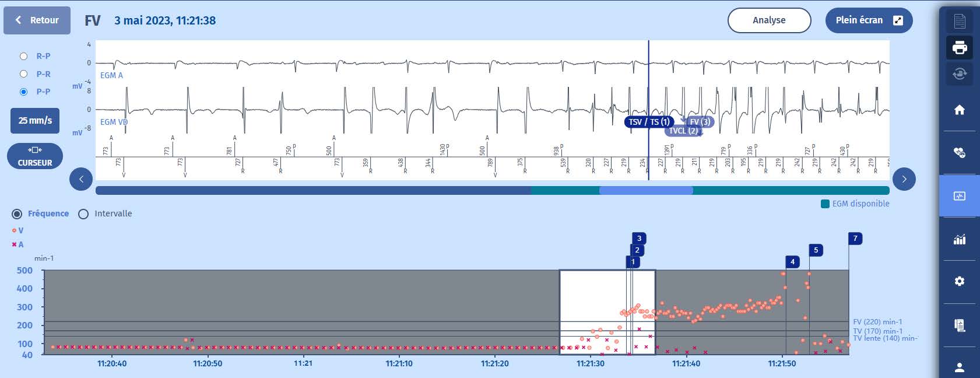980x378 pixels.
Task: Open the heart therapy icon in sidebar
Action: [960, 153]
